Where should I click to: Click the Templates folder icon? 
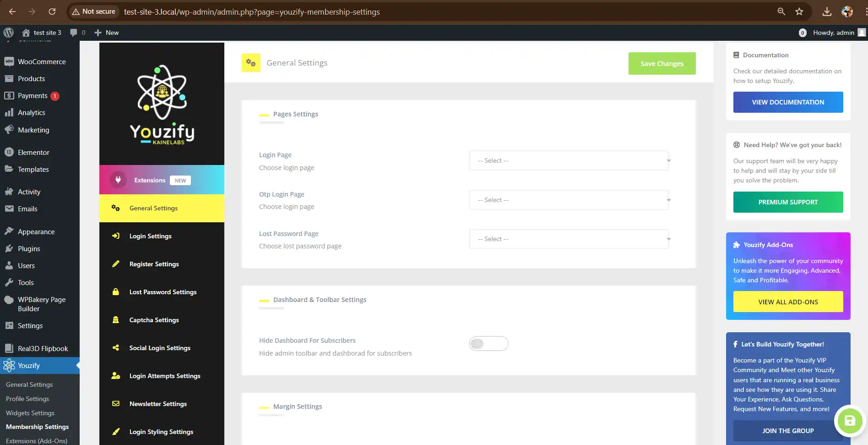point(9,169)
